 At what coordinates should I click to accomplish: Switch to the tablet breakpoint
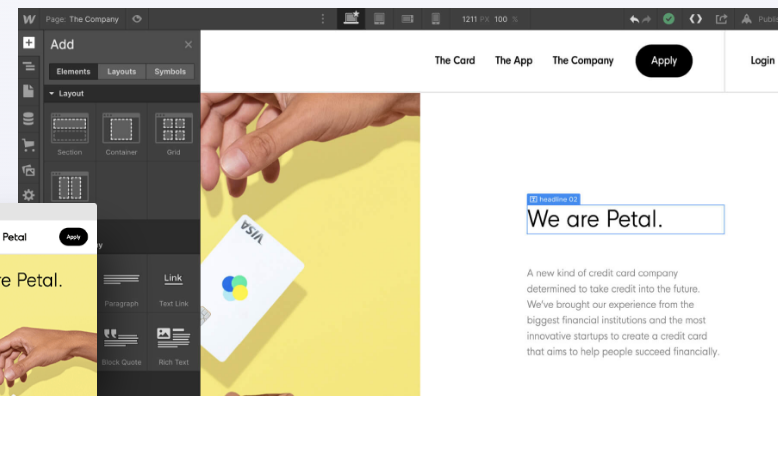click(379, 19)
